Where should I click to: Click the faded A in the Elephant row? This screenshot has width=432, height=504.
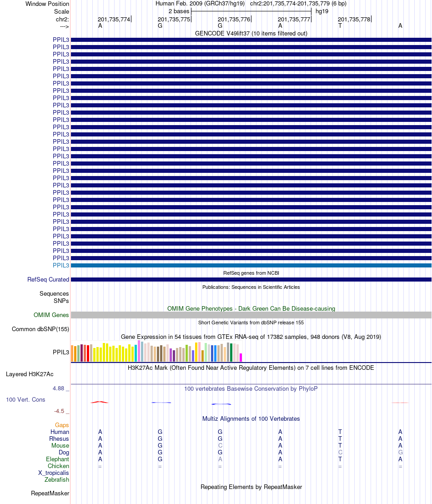(220, 459)
